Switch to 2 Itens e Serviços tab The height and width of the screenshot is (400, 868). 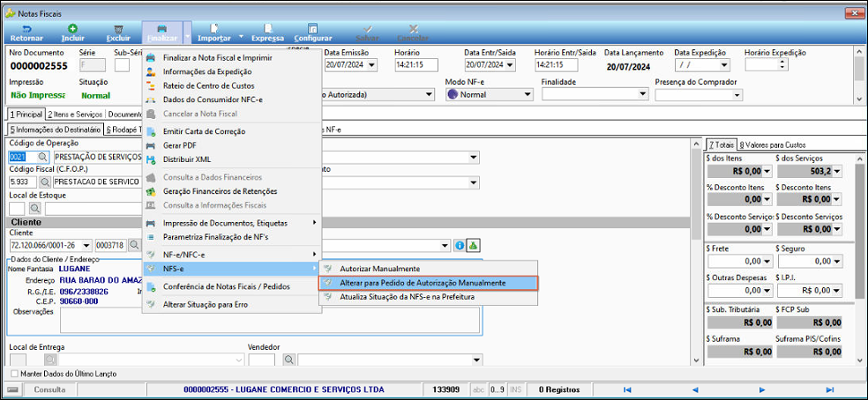[x=75, y=114]
